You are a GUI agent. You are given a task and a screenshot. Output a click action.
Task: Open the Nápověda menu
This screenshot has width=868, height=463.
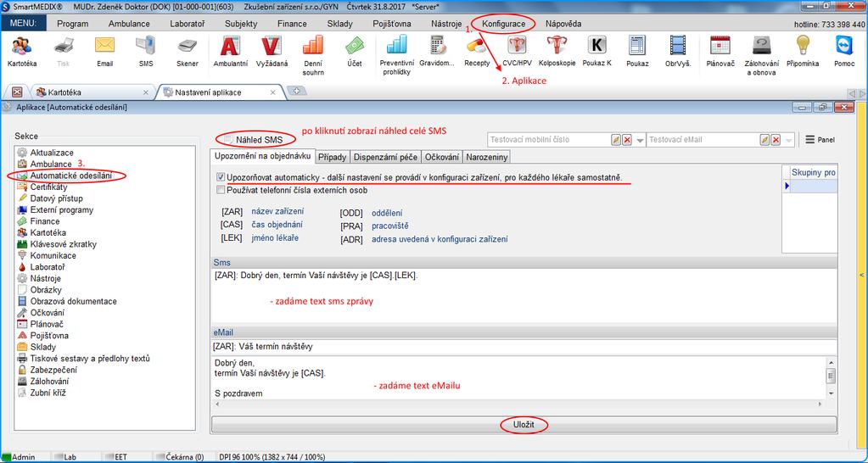tap(563, 24)
